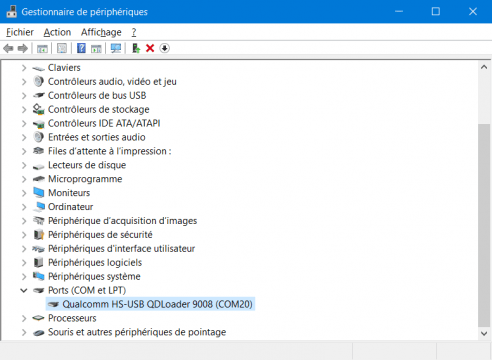
Task: Collapse the Ports (COM et LPT) node
Action: tap(24, 291)
